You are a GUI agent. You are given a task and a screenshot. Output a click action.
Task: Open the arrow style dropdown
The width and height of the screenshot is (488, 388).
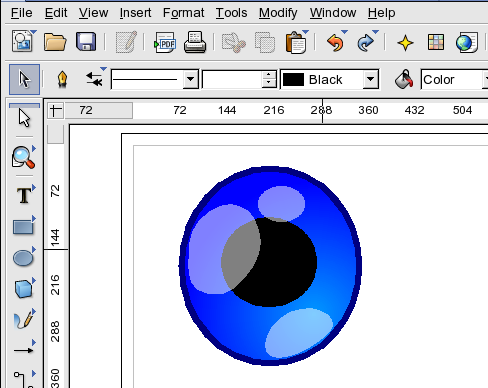point(95,79)
